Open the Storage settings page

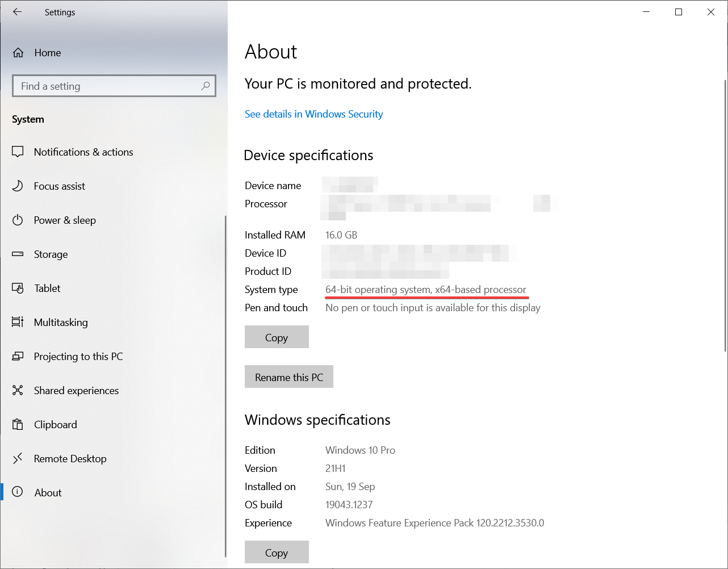click(51, 254)
